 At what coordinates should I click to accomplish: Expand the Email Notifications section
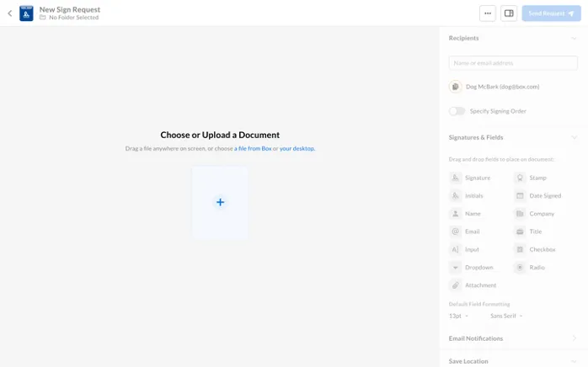[574, 338]
